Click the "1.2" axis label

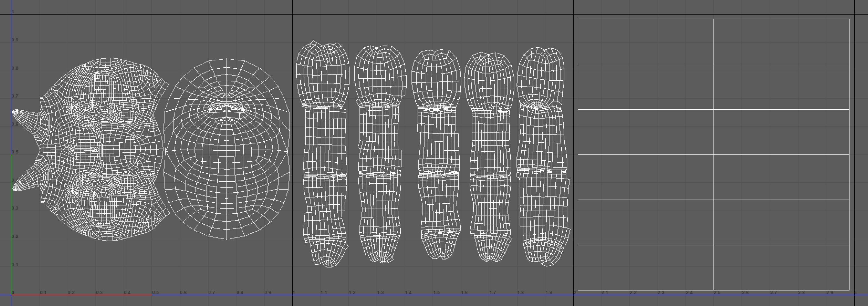tap(352, 293)
